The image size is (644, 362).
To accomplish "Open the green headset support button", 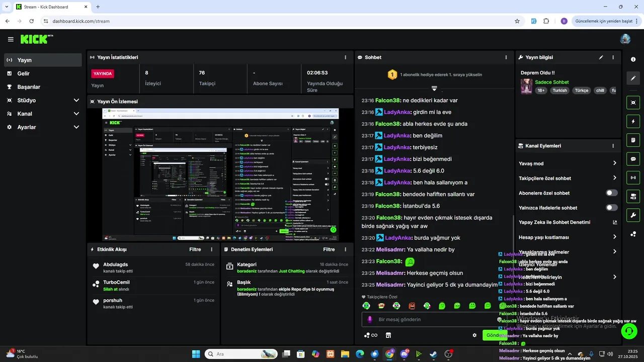I will [629, 330].
